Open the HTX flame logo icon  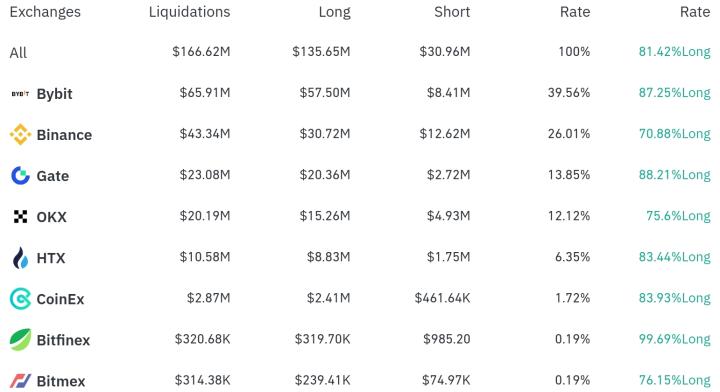point(20,258)
